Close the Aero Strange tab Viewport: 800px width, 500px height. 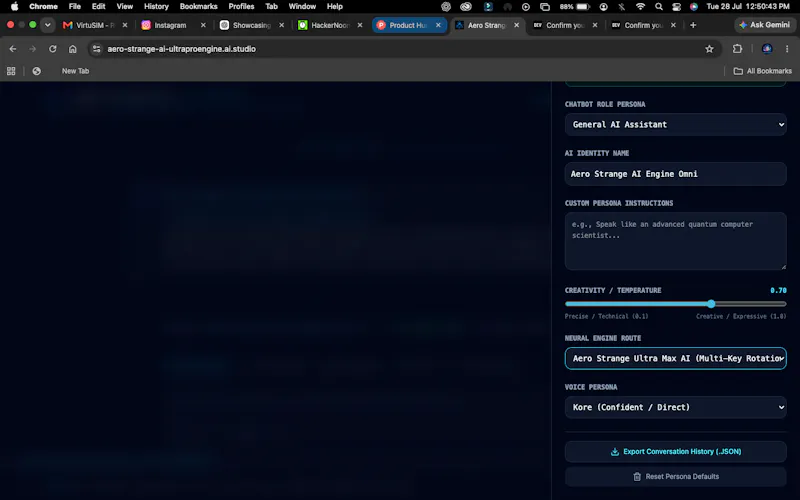point(516,25)
